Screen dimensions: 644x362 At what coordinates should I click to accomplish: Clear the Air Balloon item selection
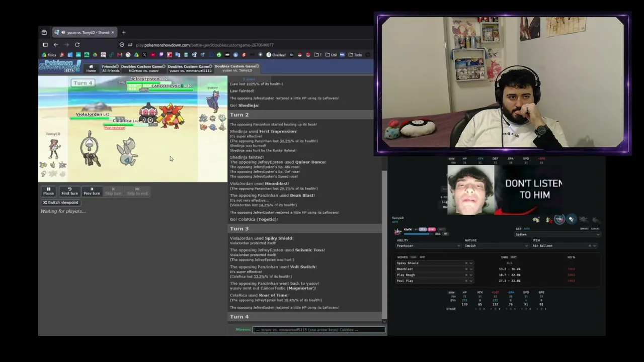[x=590, y=246]
